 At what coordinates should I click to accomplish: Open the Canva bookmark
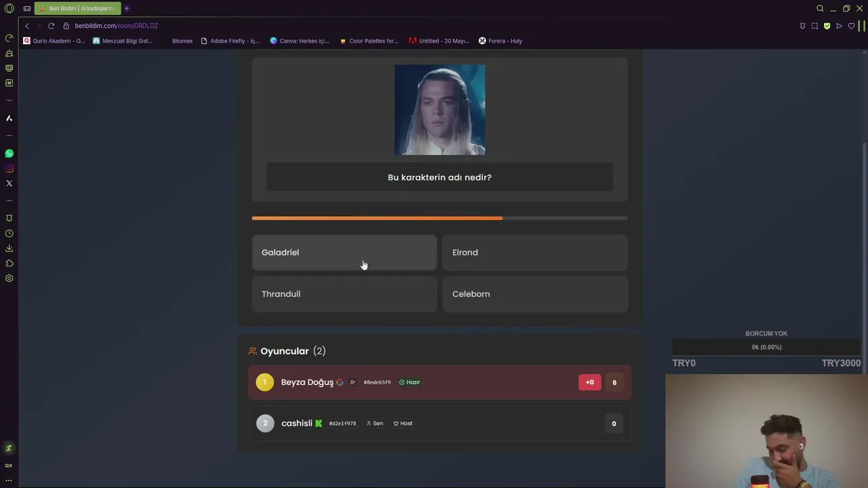300,41
